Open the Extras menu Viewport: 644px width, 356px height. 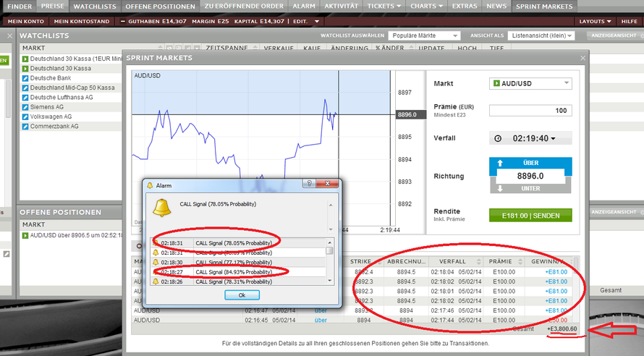pyautogui.click(x=465, y=7)
